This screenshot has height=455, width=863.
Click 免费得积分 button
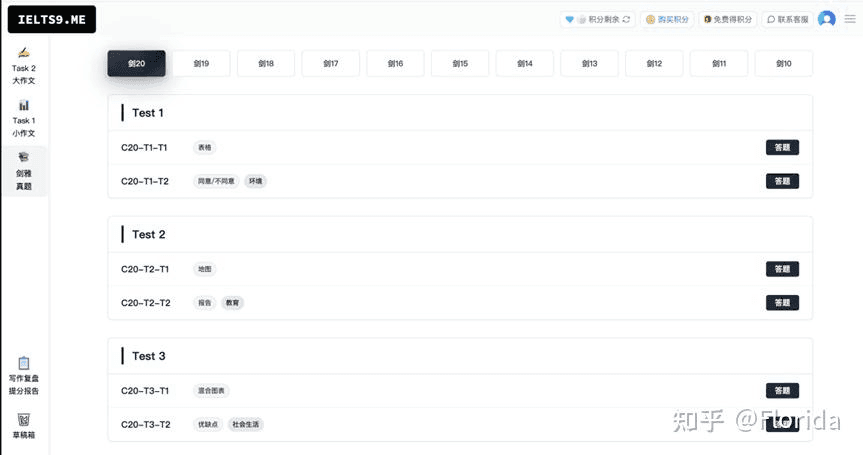click(x=727, y=19)
